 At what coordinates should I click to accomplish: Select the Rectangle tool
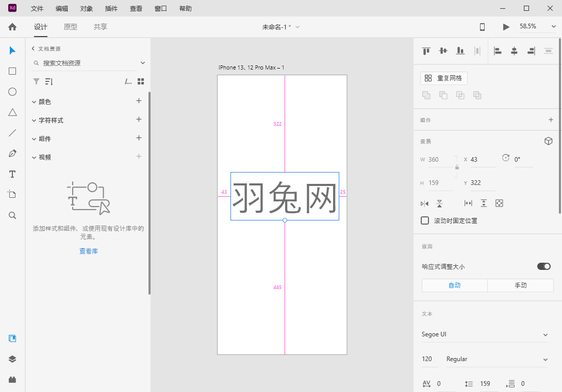12,71
